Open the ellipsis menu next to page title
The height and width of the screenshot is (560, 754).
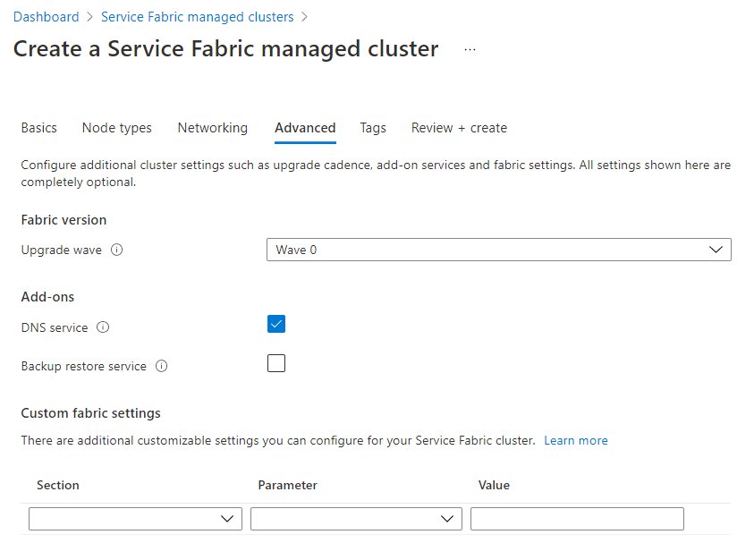pos(470,50)
